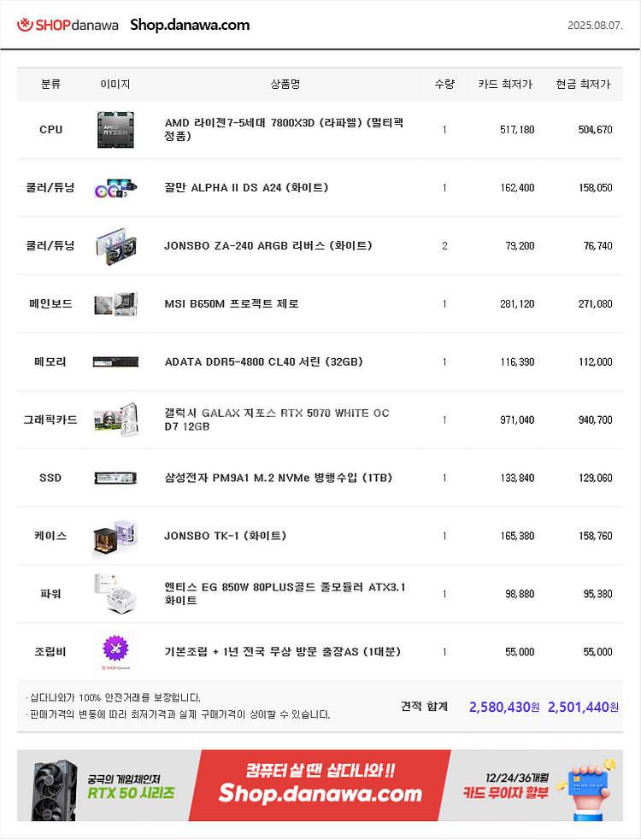Select the 카드 최저가 total price
641x840 pixels.
504,708
